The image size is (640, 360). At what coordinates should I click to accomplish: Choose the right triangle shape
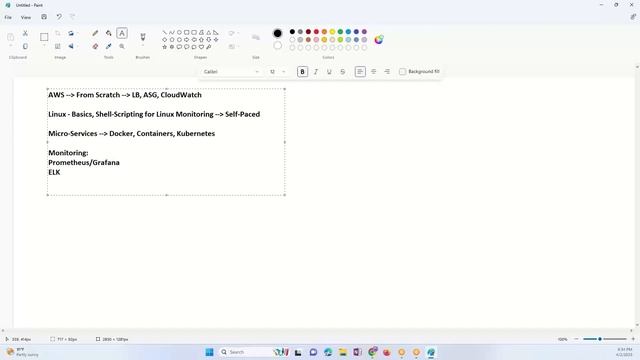(216, 32)
